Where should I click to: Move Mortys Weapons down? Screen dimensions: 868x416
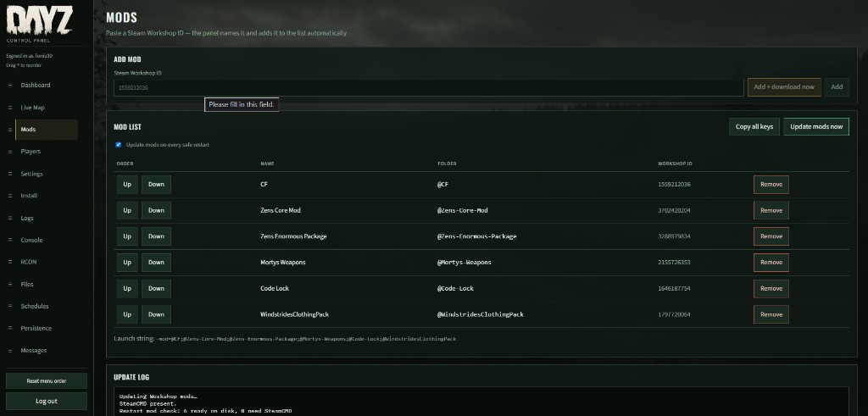pos(156,262)
